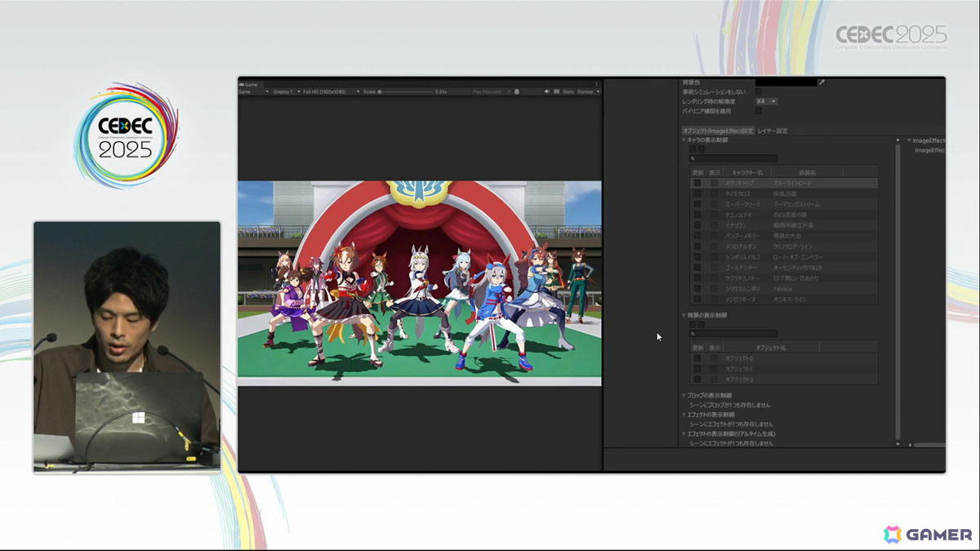980x551 pixels.
Task: Click the scroll-up arrow of the settings panel
Action: pyautogui.click(x=898, y=141)
